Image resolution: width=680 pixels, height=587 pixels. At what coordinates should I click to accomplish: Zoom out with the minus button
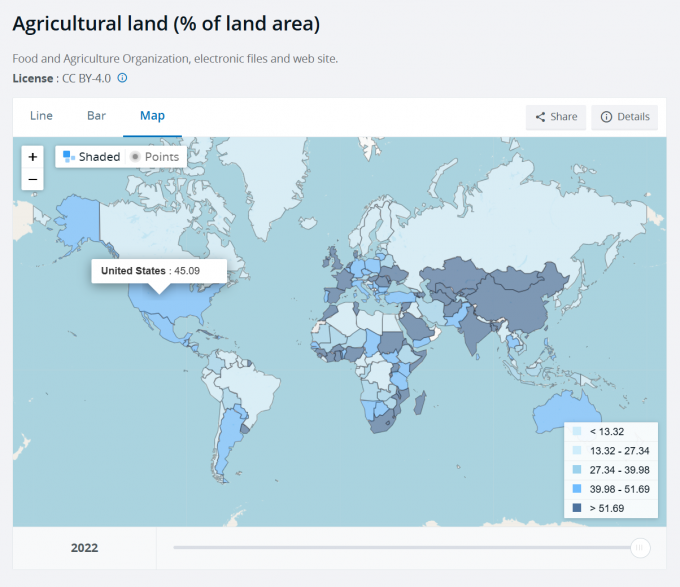click(x=33, y=179)
